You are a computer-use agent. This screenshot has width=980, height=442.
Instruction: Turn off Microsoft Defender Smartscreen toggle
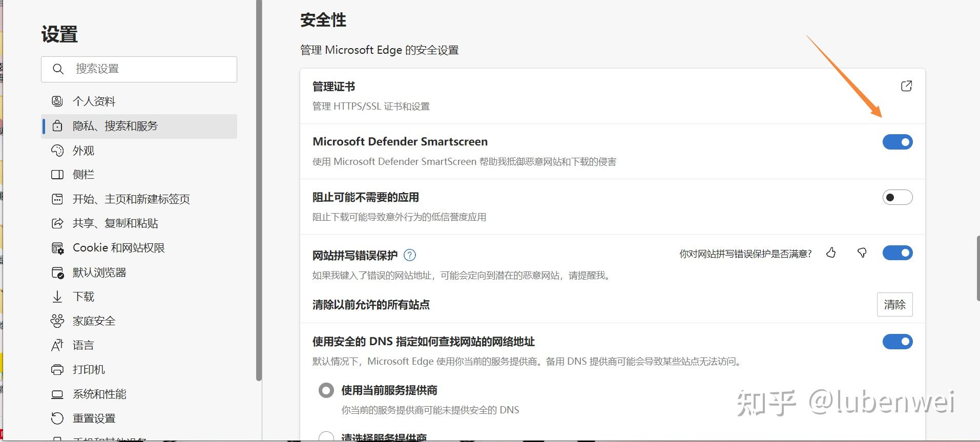point(898,142)
